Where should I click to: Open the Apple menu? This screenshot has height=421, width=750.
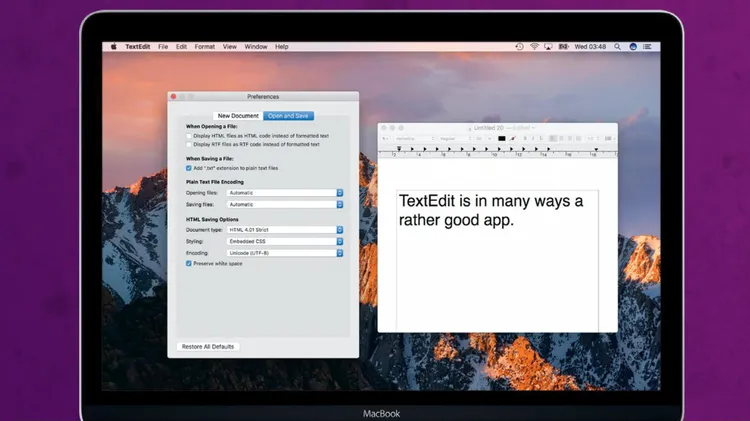click(x=114, y=47)
